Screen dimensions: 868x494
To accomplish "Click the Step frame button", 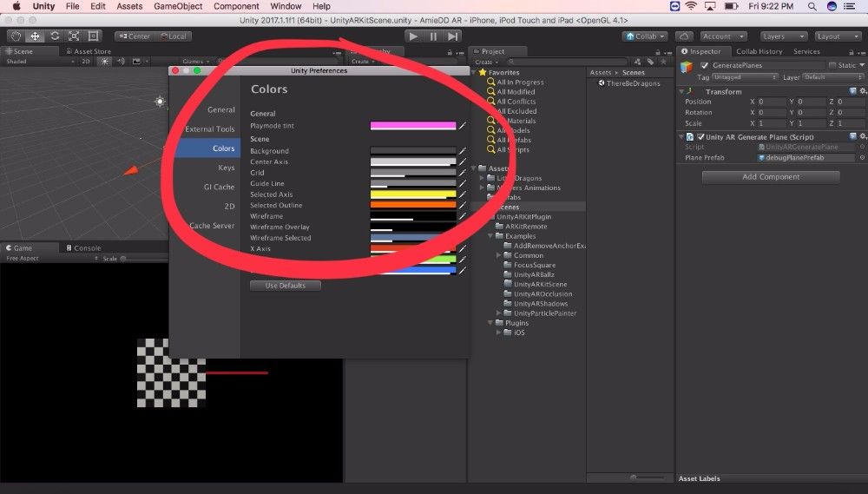I will click(x=452, y=36).
